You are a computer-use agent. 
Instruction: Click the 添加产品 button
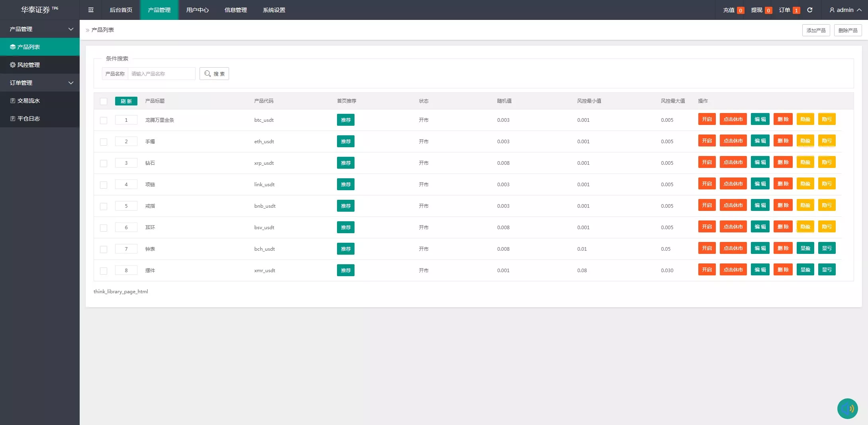(x=816, y=30)
